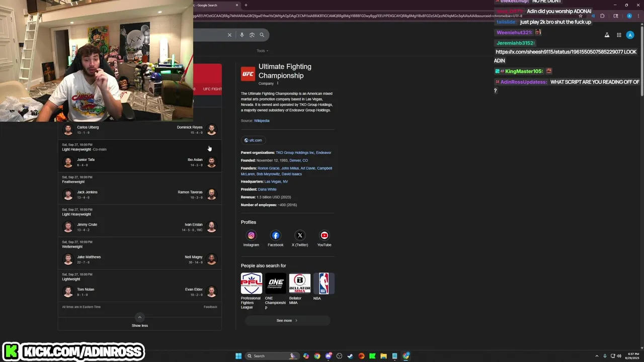Expand the Tools dropdown
This screenshot has height=362, width=644.
click(262, 51)
